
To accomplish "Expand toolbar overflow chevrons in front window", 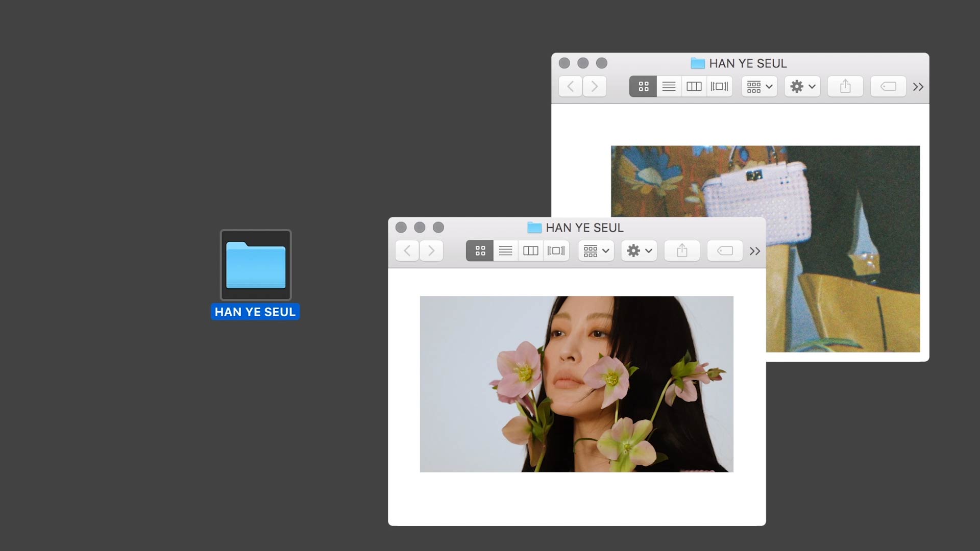I will click(755, 251).
